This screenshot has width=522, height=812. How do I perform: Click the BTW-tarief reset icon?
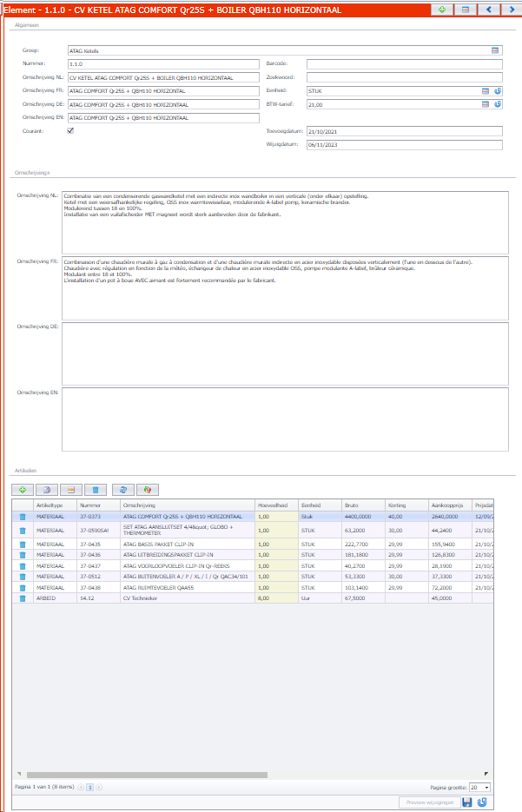point(497,104)
